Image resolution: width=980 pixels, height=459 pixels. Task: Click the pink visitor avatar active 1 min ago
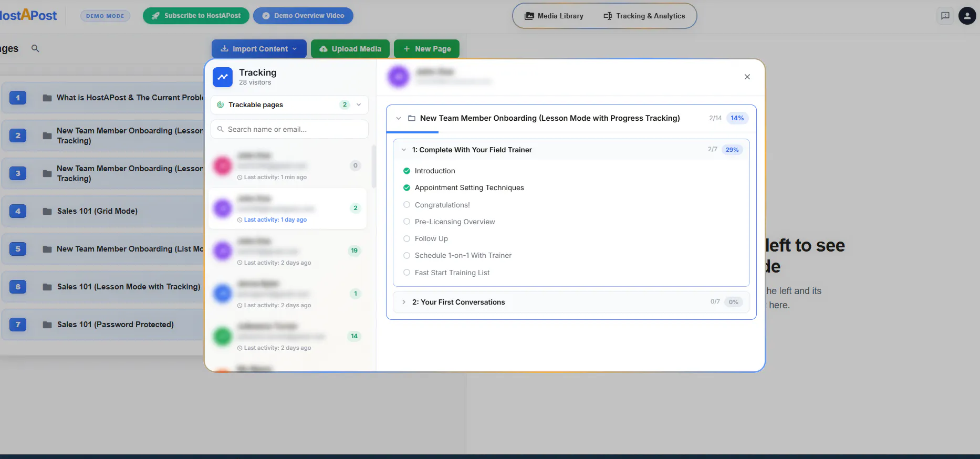223,165
